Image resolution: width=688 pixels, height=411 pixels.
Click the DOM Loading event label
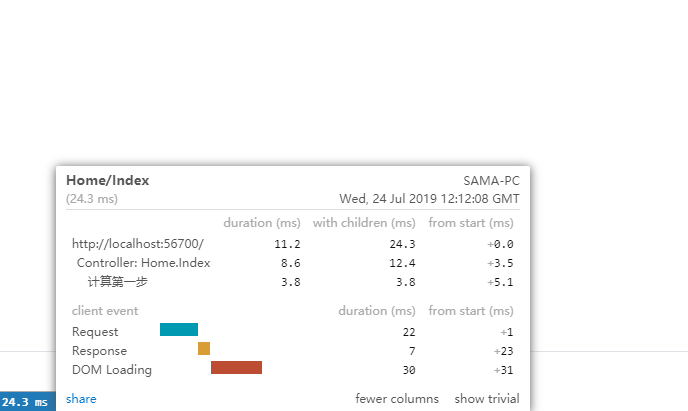coord(112,370)
